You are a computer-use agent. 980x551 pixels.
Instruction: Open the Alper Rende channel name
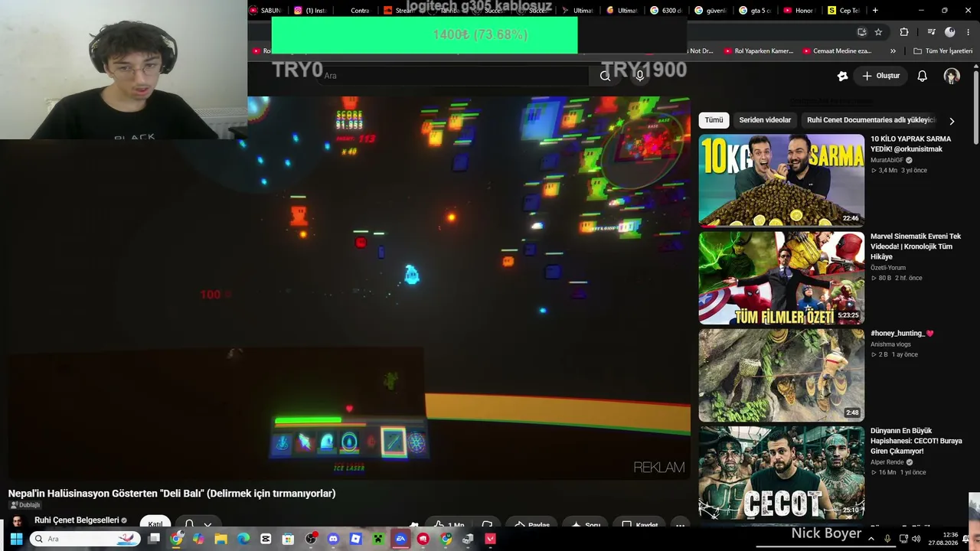coord(887,462)
